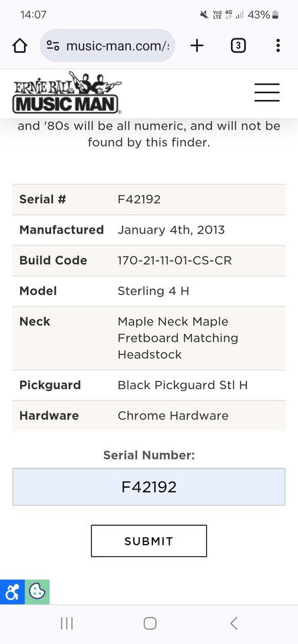Open the cookie preferences icon

(x=38, y=592)
